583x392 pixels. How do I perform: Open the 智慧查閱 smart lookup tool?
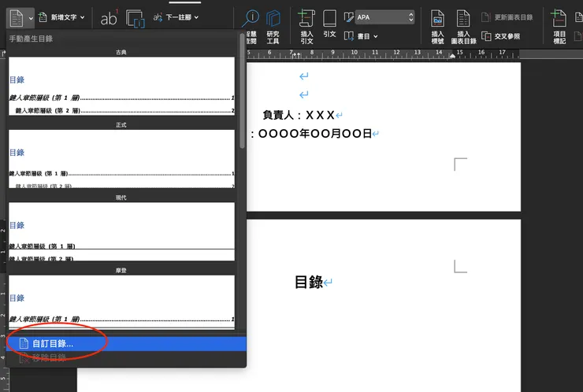pyautogui.click(x=251, y=27)
